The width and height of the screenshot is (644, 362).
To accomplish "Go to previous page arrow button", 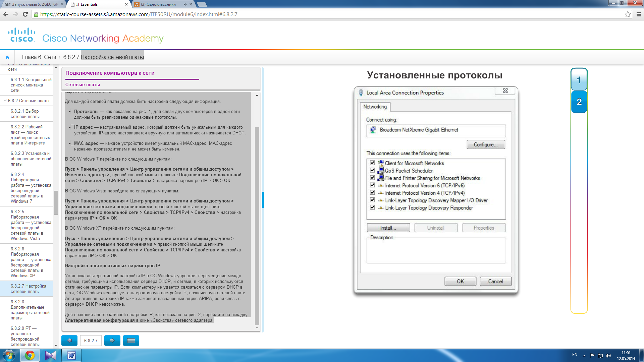I will 69,341.
